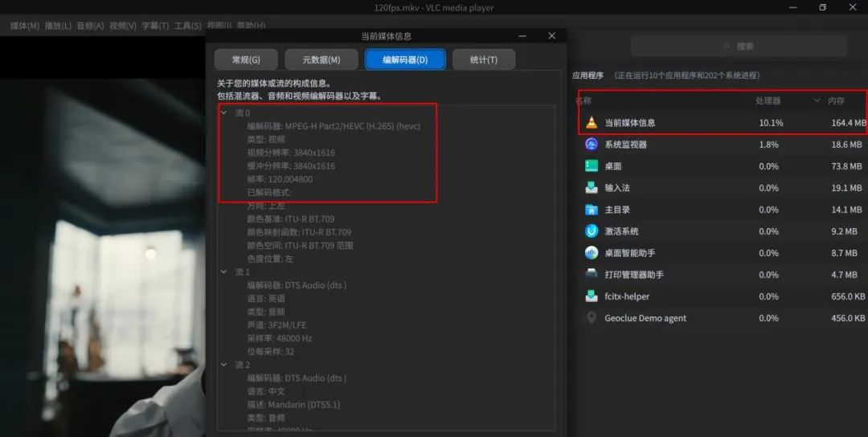Select the 打印管理器助手 printer icon

coord(592,275)
